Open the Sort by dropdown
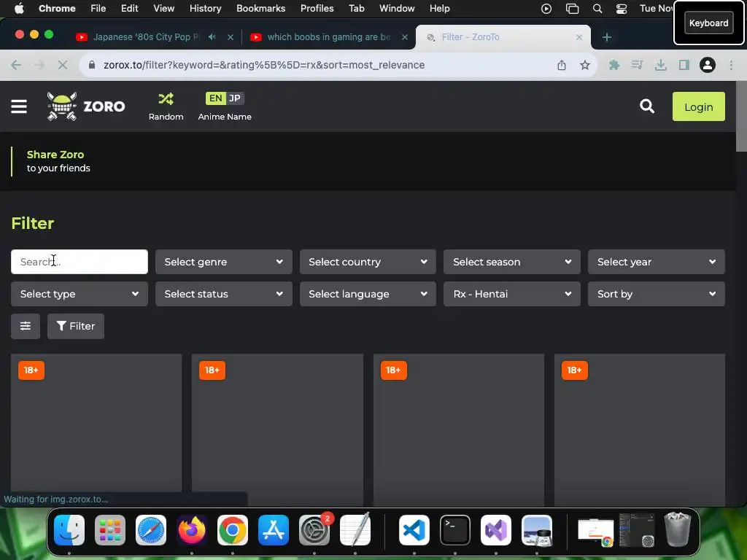The height and width of the screenshot is (560, 747). click(656, 294)
